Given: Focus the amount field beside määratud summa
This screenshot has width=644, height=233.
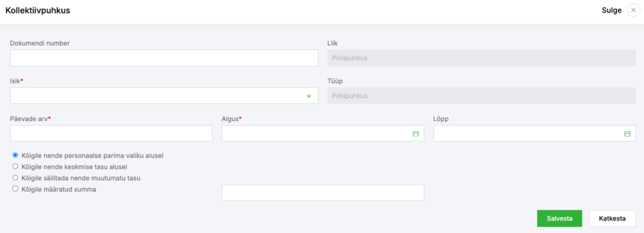Looking at the screenshot, I should (x=323, y=193).
